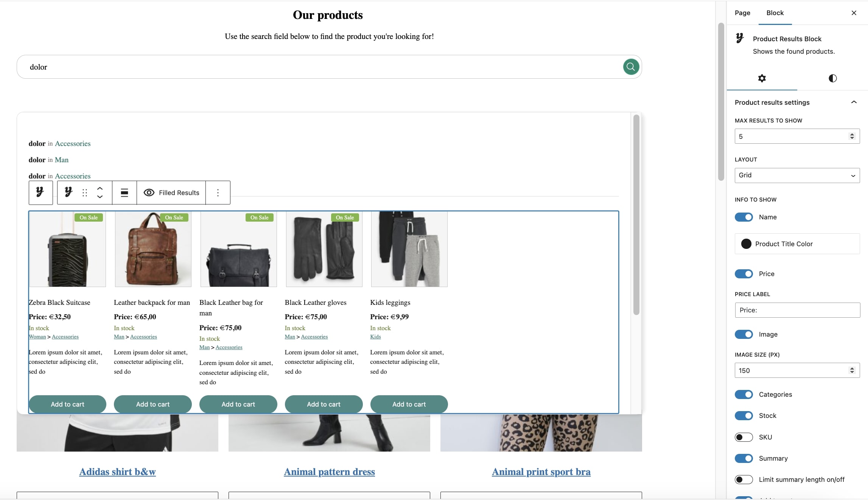Viewport: 868px width, 500px height.
Task: Enable Limit summary length toggle
Action: pyautogui.click(x=744, y=480)
